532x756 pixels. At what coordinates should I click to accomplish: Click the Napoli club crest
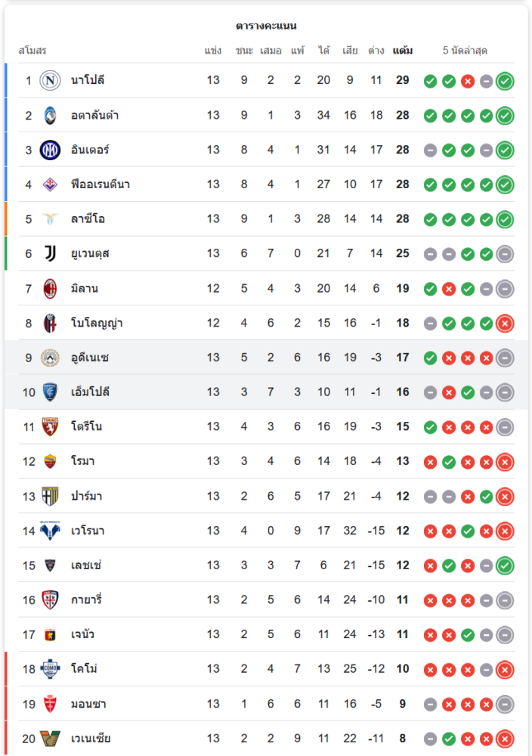click(50, 80)
